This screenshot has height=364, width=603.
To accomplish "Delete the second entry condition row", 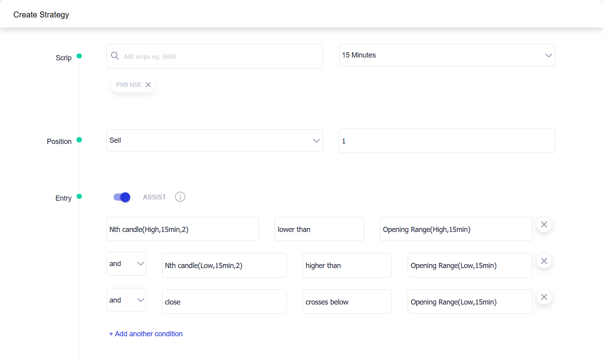I will pos(544,261).
